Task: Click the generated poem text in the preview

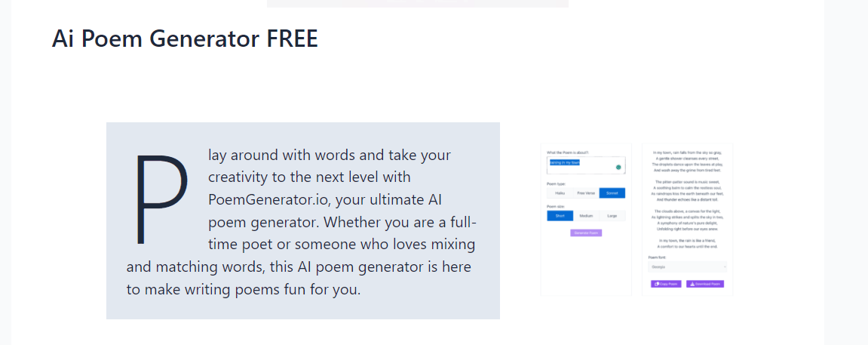Action: point(687,196)
